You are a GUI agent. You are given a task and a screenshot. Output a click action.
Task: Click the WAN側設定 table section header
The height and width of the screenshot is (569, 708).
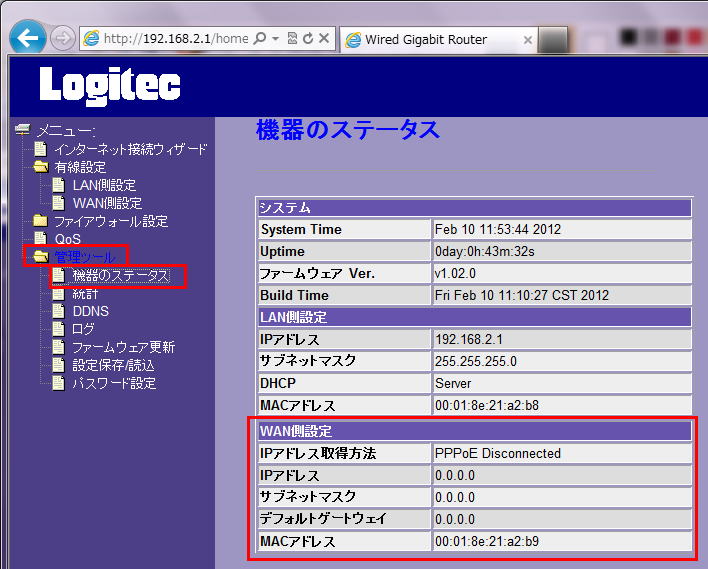coord(475,431)
